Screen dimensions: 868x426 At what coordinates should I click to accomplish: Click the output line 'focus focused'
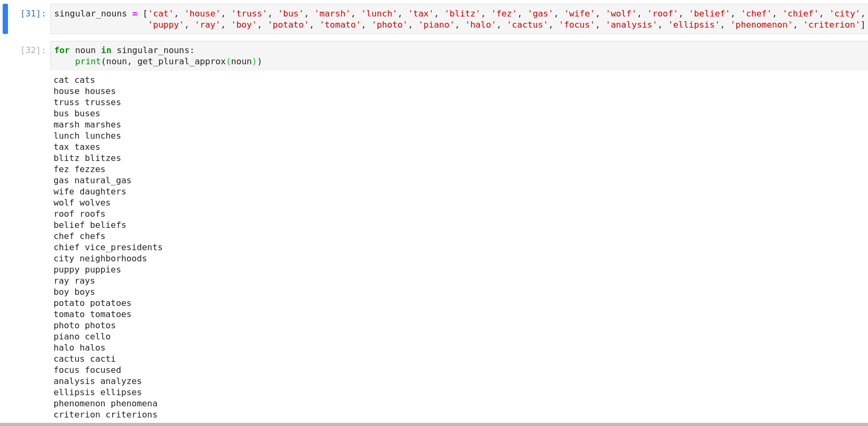click(87, 370)
